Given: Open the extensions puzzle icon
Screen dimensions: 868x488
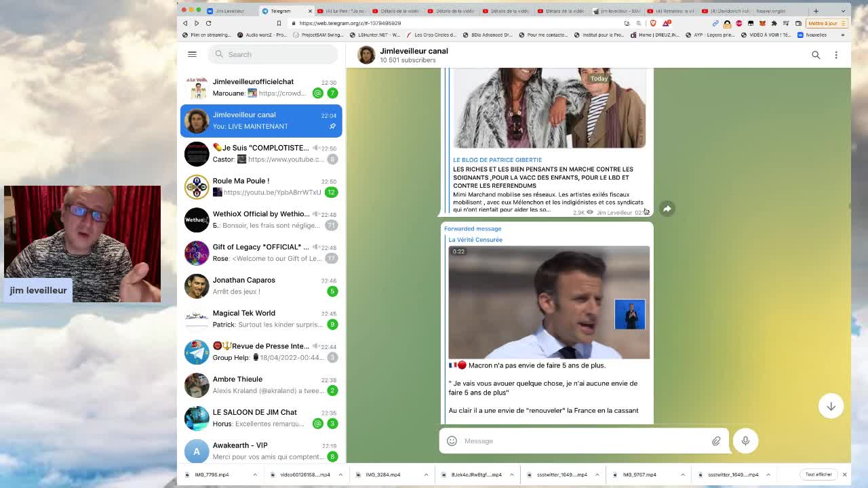Looking at the screenshot, I should [774, 23].
